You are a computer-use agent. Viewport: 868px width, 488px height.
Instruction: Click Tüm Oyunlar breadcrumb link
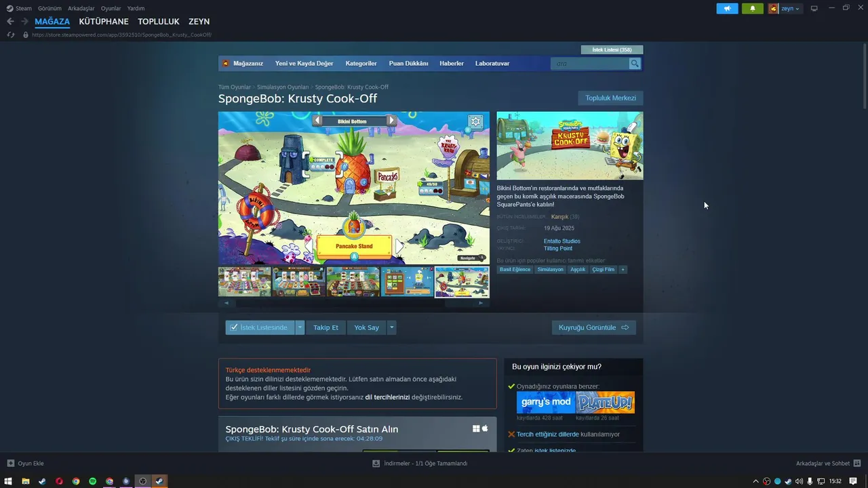coord(234,87)
